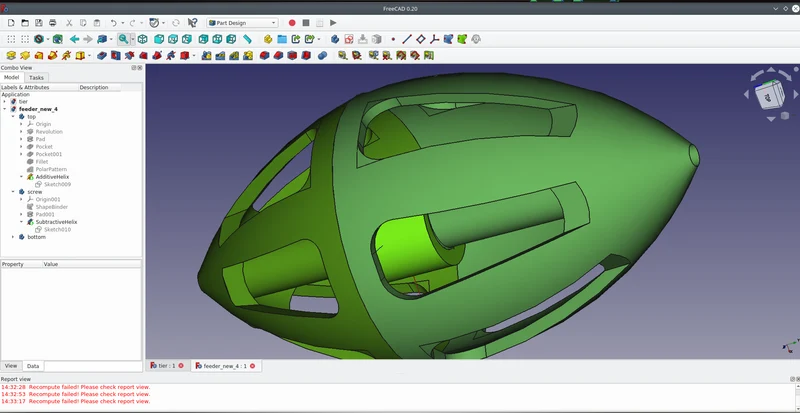Create a datum plane diamond icon
Image resolution: width=800 pixels, height=413 pixels.
pyautogui.click(x=420, y=39)
